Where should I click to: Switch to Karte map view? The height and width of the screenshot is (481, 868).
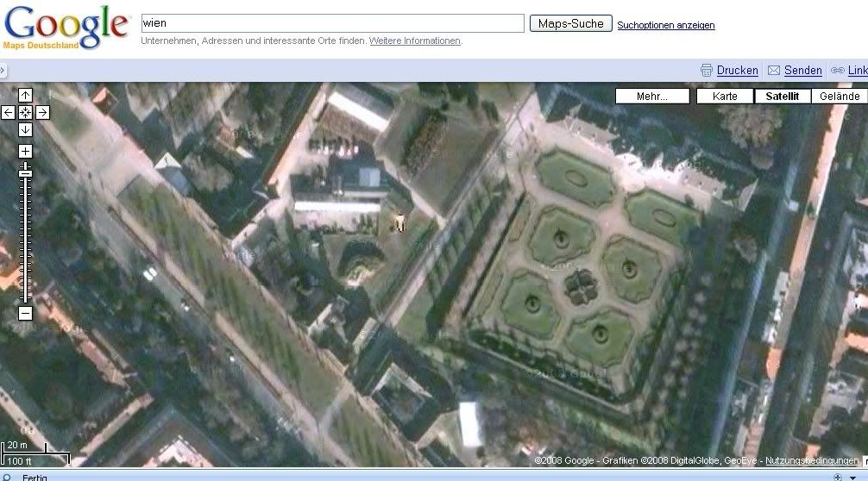725,97
